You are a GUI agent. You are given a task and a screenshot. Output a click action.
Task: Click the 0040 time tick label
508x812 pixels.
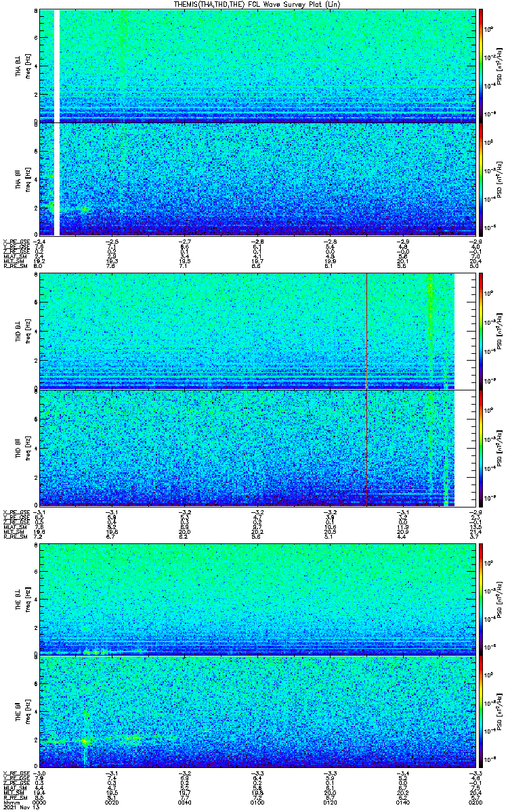tap(184, 803)
